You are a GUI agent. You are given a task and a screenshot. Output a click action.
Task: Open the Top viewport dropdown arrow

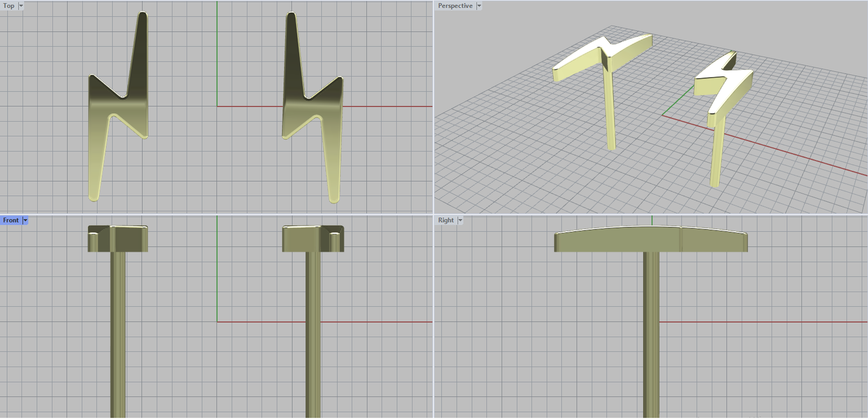click(21, 6)
